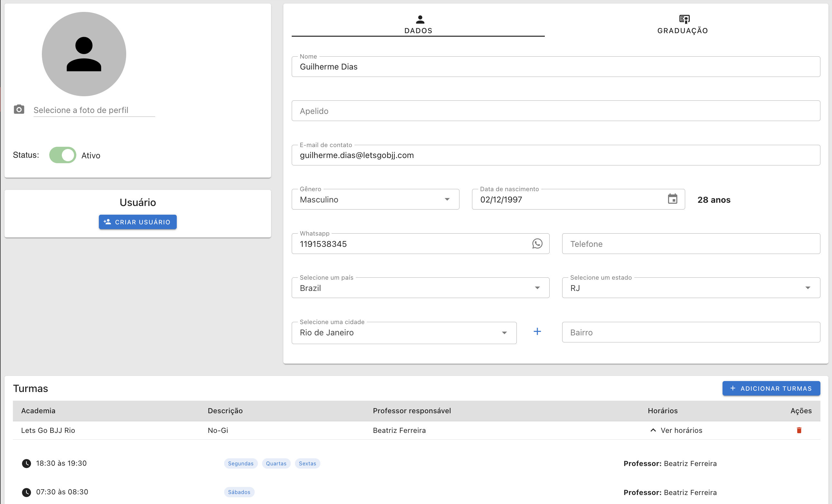The image size is (832, 504).
Task: Click the blue plus to add city
Action: 537,332
